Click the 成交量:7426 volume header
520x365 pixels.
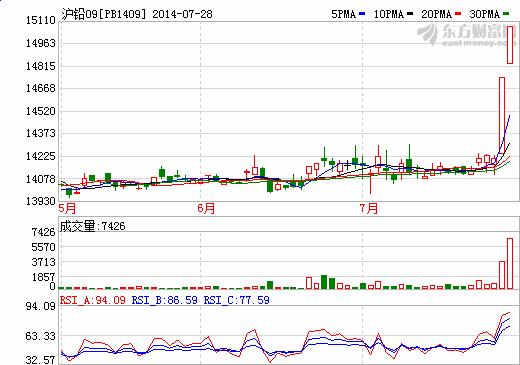[x=92, y=226]
